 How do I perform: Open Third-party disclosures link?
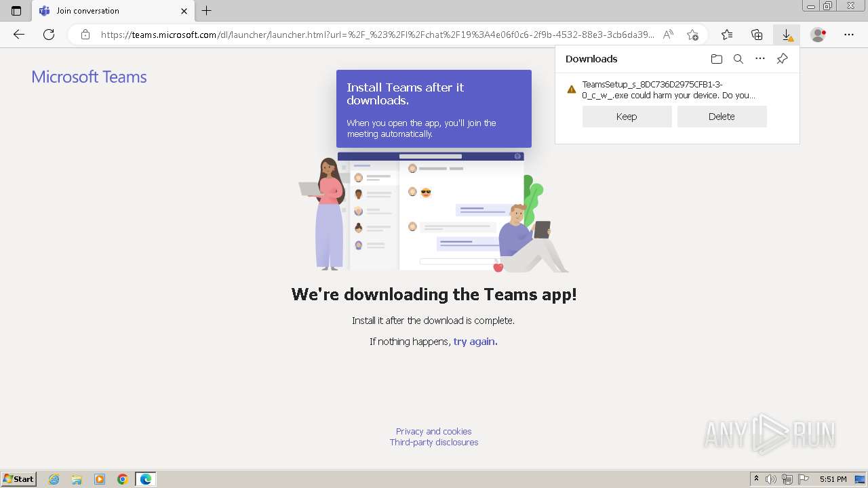434,442
